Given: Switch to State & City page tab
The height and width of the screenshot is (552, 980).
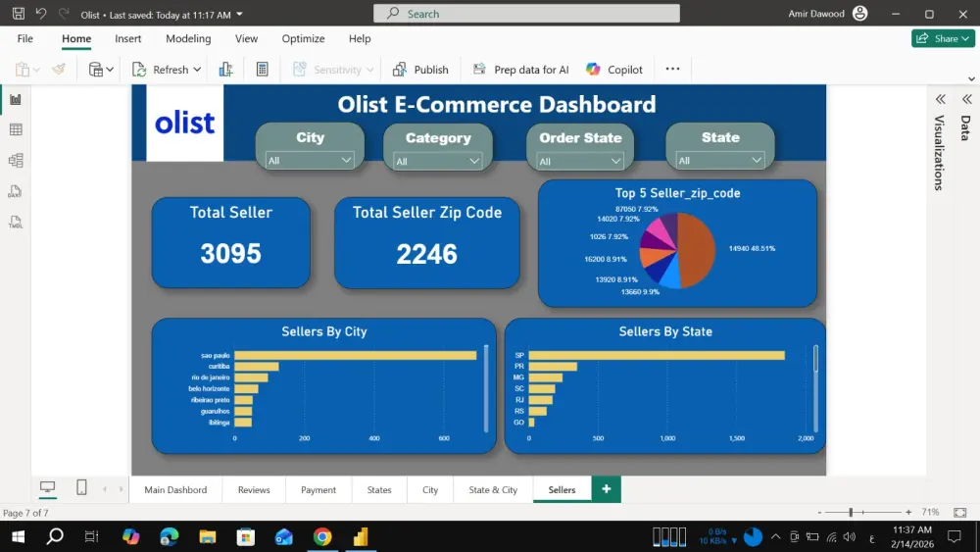Looking at the screenshot, I should coord(493,489).
